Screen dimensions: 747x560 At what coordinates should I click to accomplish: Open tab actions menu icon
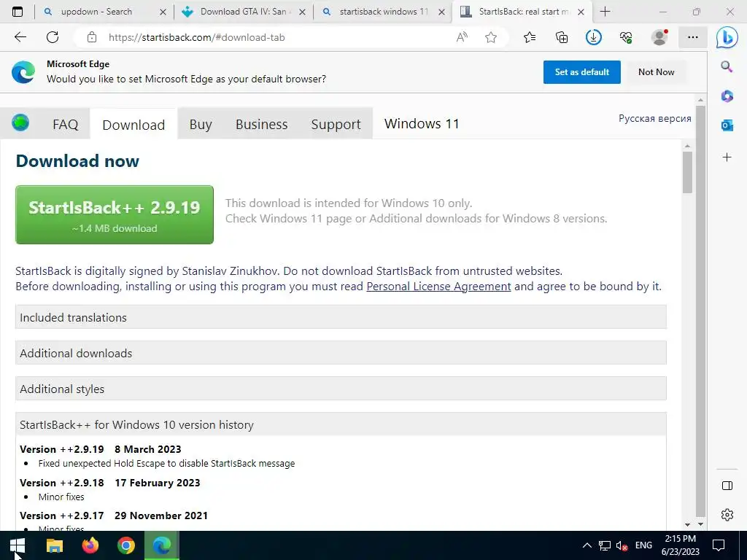click(18, 12)
